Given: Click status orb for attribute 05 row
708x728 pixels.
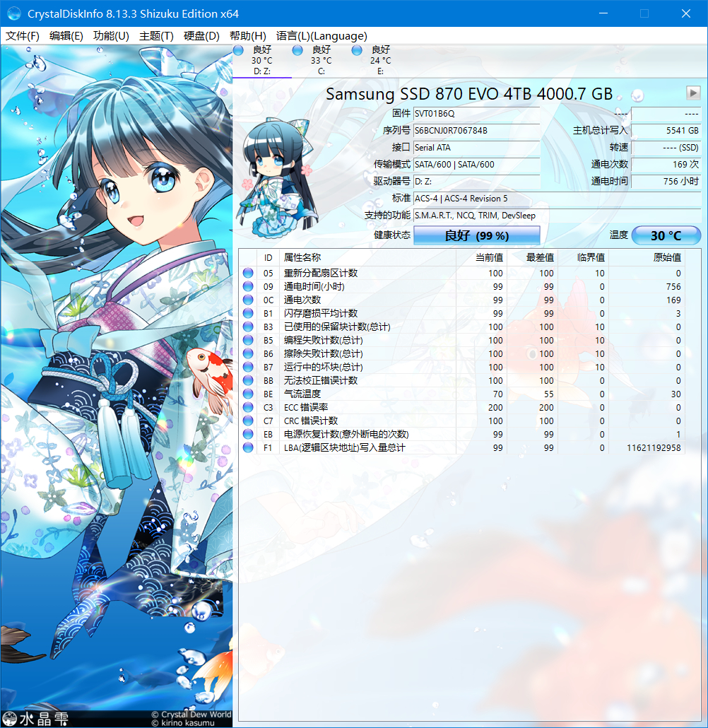Looking at the screenshot, I should (x=249, y=273).
